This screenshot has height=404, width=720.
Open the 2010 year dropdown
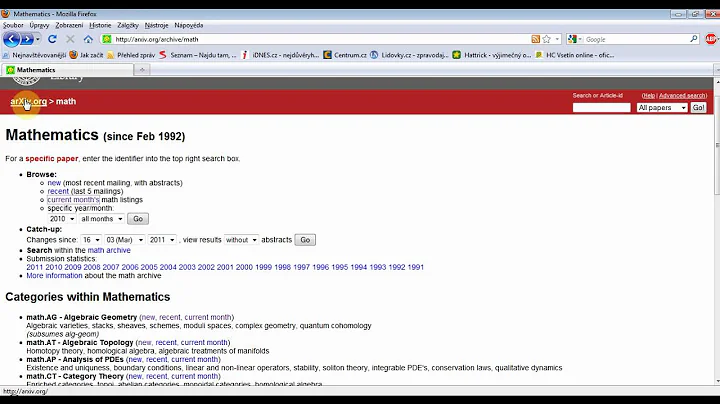pos(62,219)
